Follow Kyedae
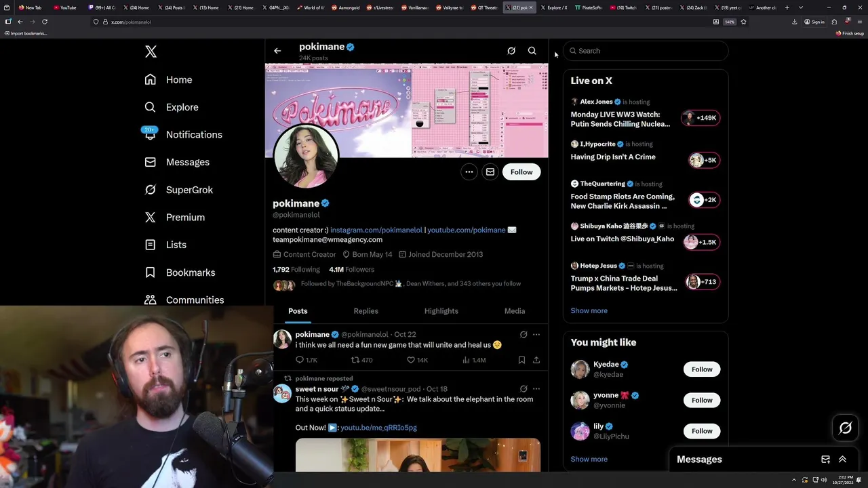This screenshot has width=868, height=488. (x=702, y=369)
